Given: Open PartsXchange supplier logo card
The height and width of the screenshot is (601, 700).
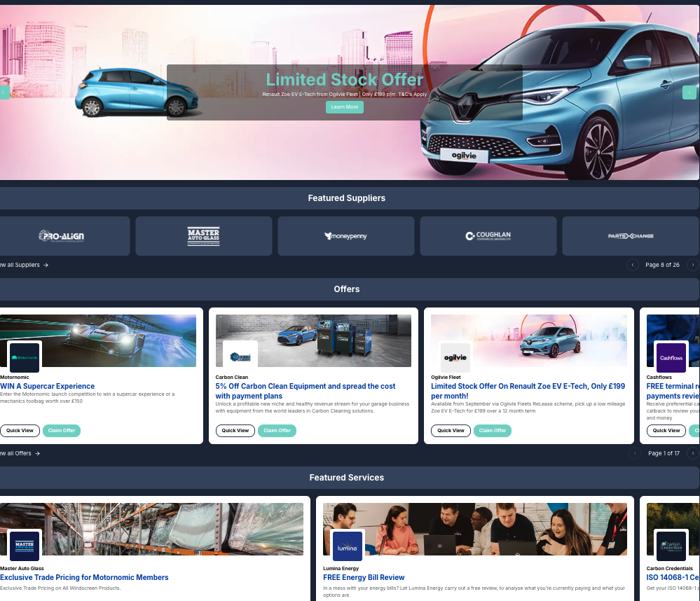Looking at the screenshot, I should click(x=631, y=236).
